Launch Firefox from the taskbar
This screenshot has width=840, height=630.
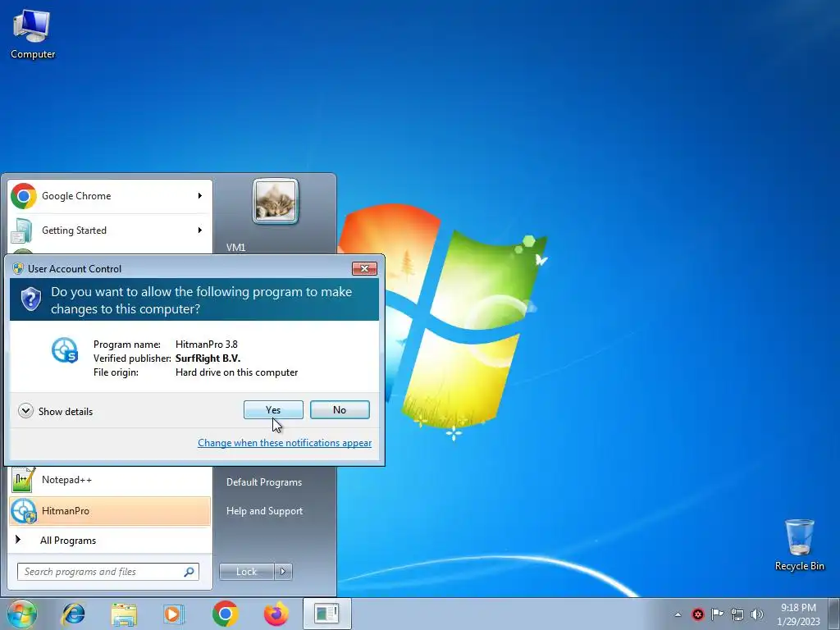[276, 614]
